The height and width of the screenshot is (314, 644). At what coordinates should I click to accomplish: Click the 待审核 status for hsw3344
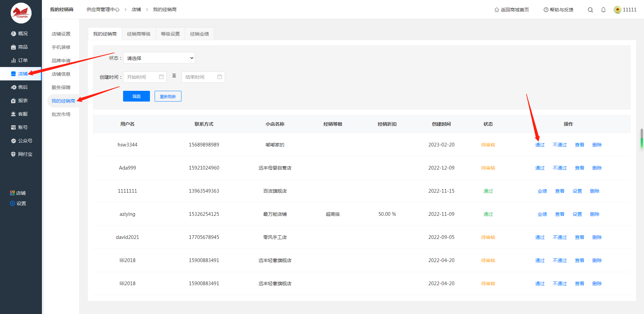point(488,145)
